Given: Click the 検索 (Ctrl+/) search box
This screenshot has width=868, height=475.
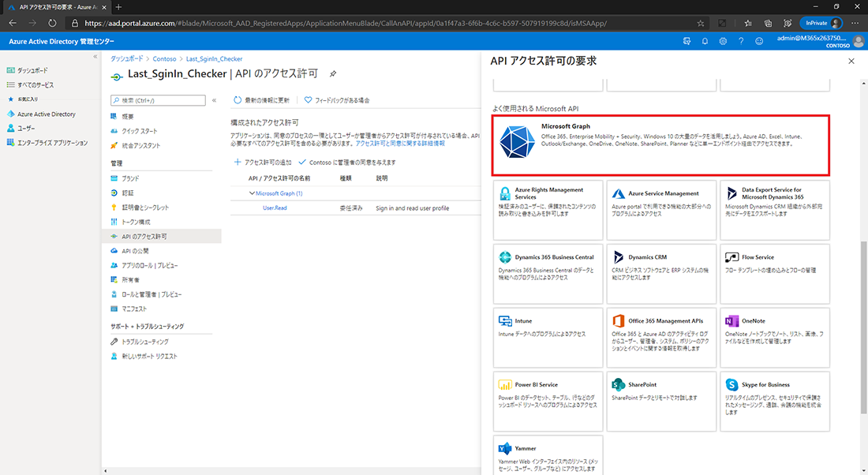Looking at the screenshot, I should click(159, 100).
